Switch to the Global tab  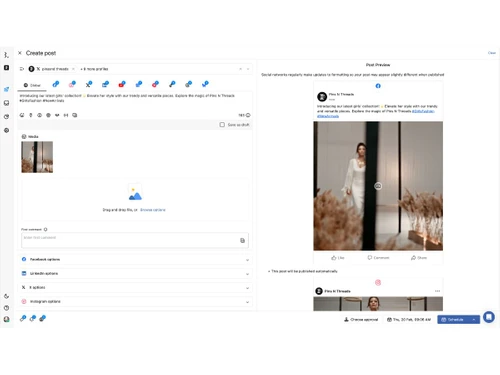(32, 85)
